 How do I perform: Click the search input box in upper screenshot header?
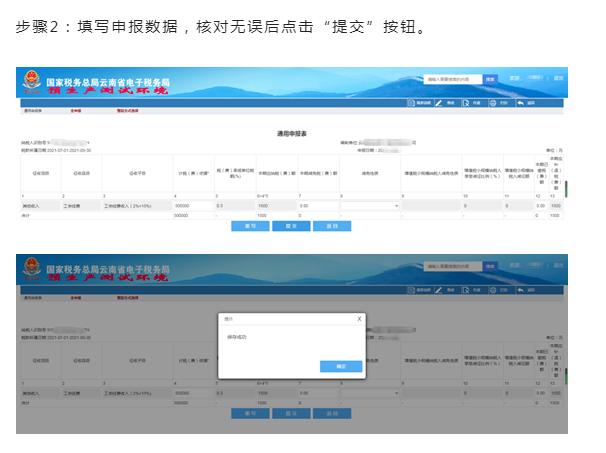[x=453, y=79]
